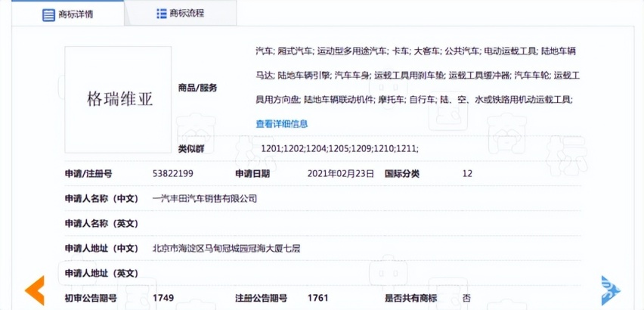Open the 商标详情 tab
The width and height of the screenshot is (644, 310).
(68, 14)
